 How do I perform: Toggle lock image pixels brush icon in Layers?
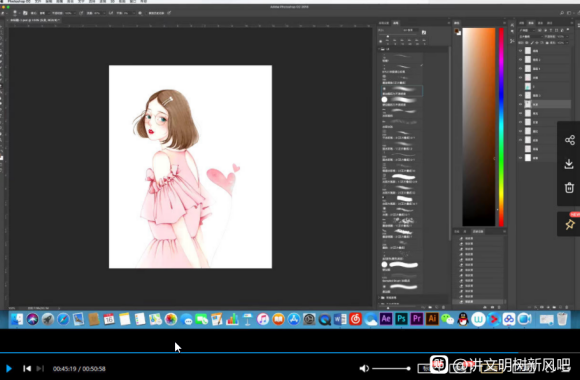[x=533, y=43]
